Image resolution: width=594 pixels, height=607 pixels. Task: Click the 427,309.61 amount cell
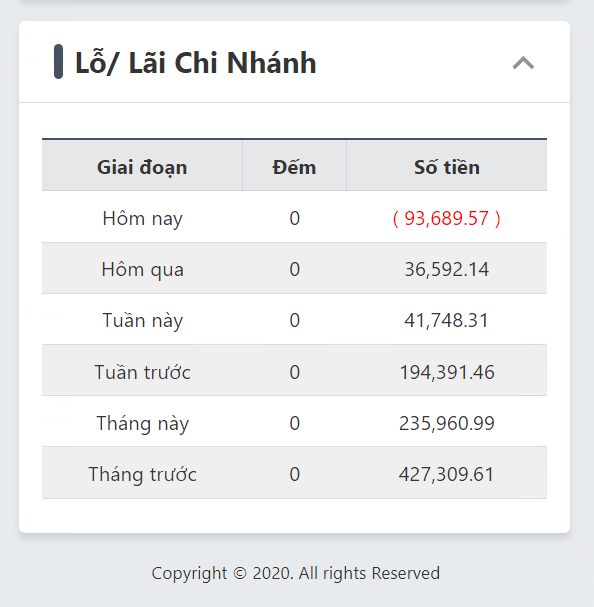pos(446,474)
